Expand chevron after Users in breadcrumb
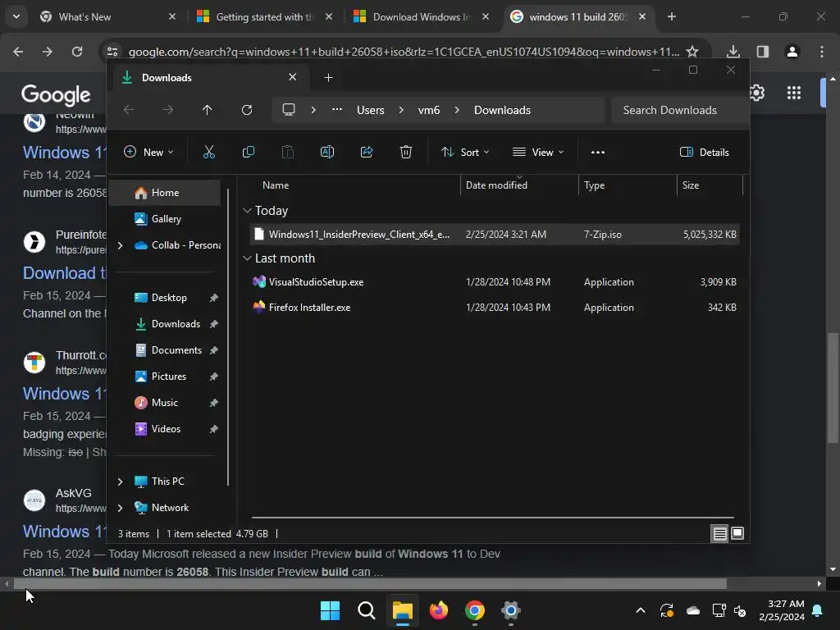 [400, 110]
